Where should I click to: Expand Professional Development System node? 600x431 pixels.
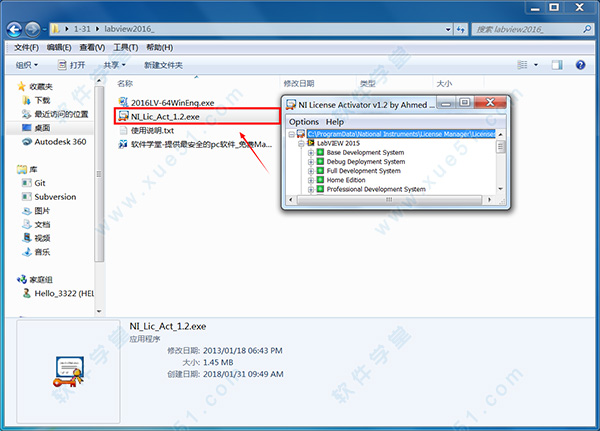pos(311,189)
